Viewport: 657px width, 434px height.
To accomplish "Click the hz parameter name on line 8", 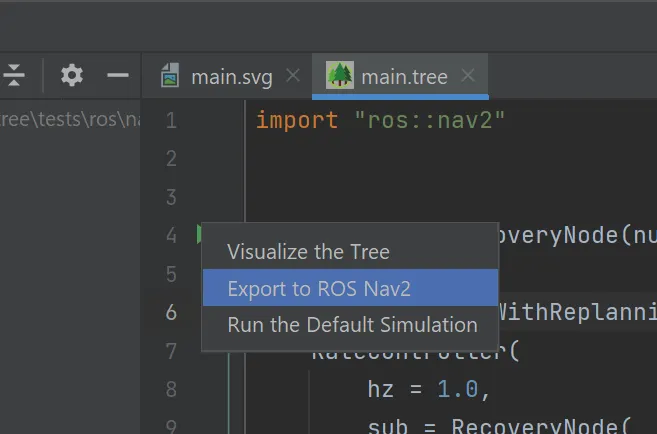I will click(380, 389).
